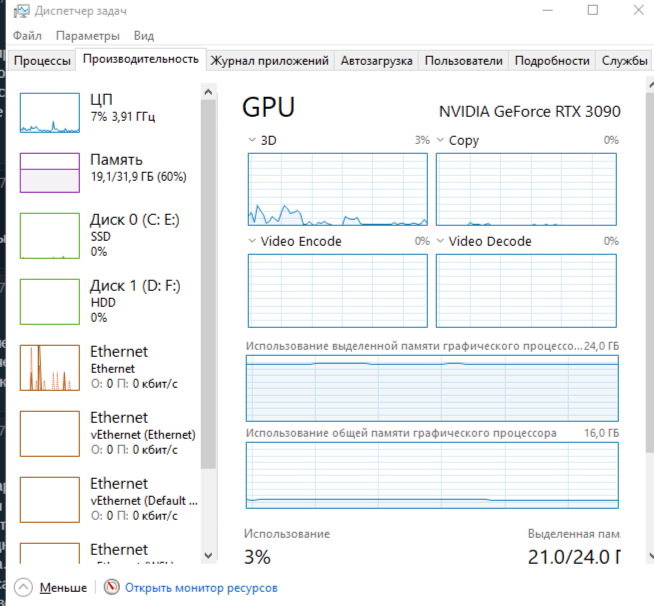Click the 19,1/31,9 ГБ (60%) memory text
654x606 pixels.
(138, 177)
